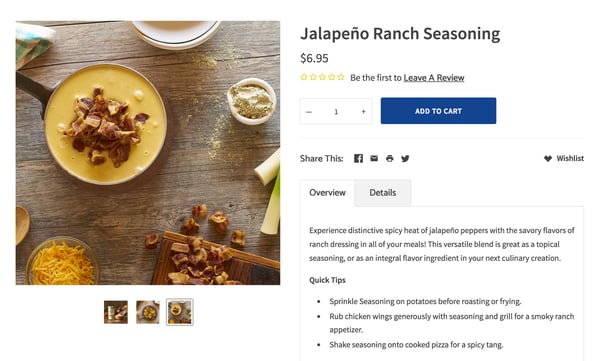600x361 pixels.
Task: Click the first rating star
Action: point(304,77)
